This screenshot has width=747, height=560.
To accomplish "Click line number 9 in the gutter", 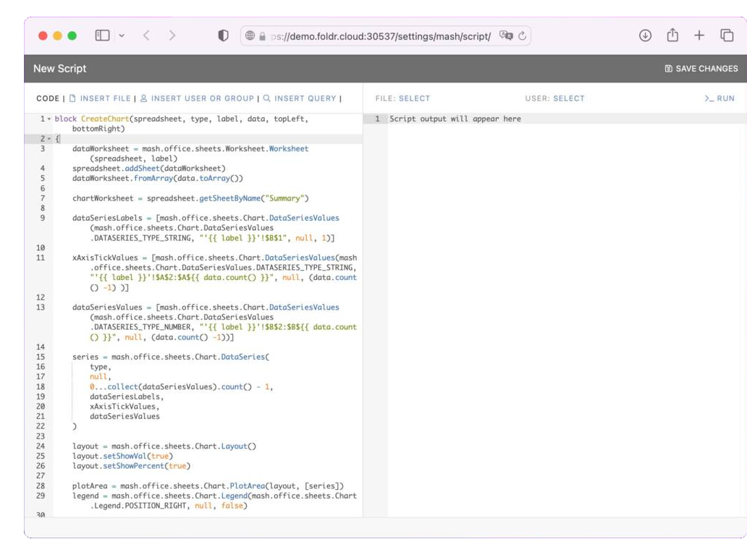I will 43,218.
